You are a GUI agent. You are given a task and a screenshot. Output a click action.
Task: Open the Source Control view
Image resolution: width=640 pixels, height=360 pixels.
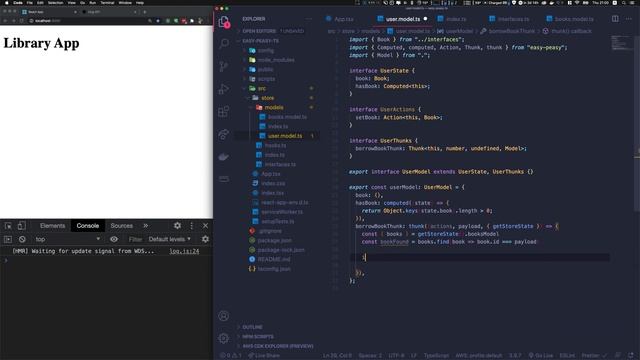pyautogui.click(x=224, y=66)
